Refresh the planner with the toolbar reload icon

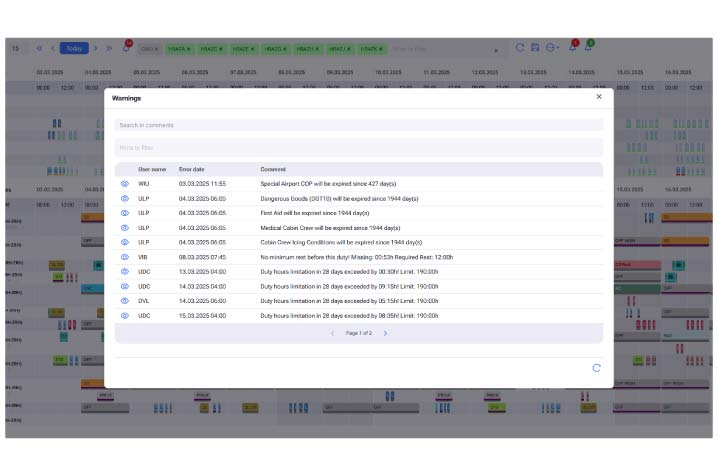point(520,47)
